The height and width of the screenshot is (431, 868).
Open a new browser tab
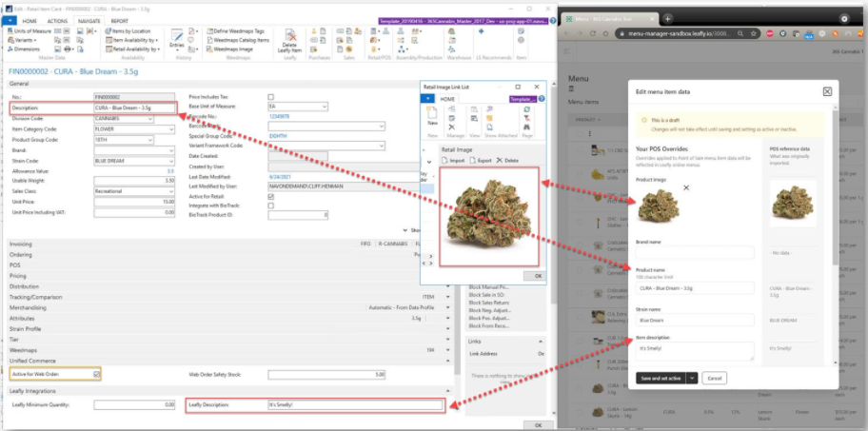pyautogui.click(x=667, y=18)
